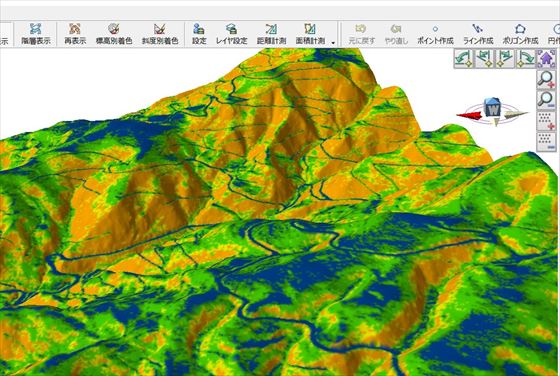Select ポイント作成 point creation tool

(x=435, y=34)
